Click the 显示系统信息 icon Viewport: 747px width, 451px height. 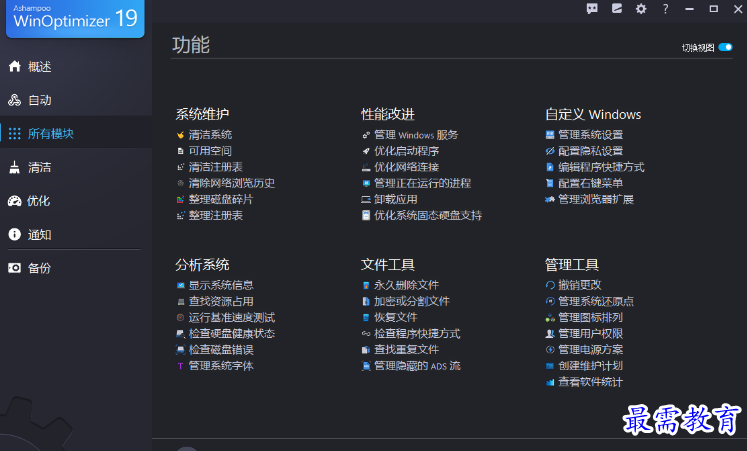point(181,286)
